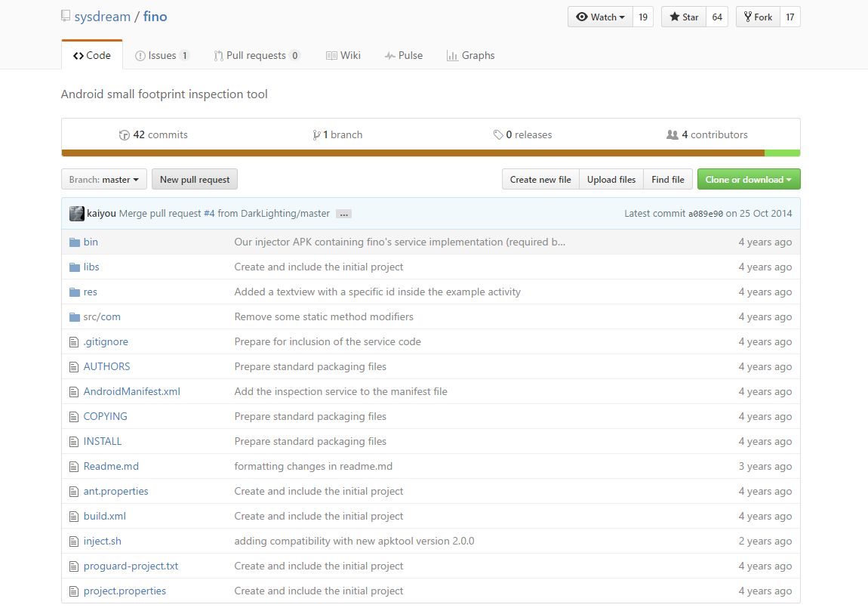Click the ant.properties file icon
Viewport: 868px width, 611px height.
74,492
